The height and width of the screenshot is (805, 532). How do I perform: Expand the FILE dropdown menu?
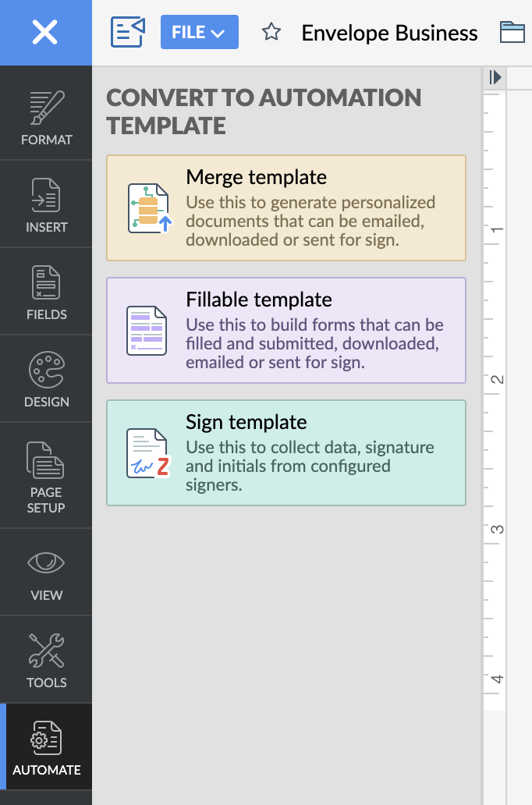tap(199, 33)
